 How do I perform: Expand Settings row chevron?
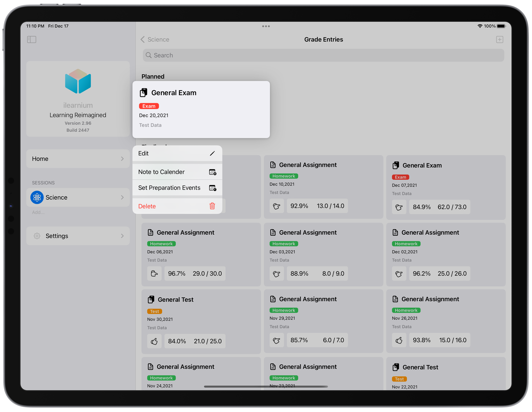pyautogui.click(x=122, y=236)
